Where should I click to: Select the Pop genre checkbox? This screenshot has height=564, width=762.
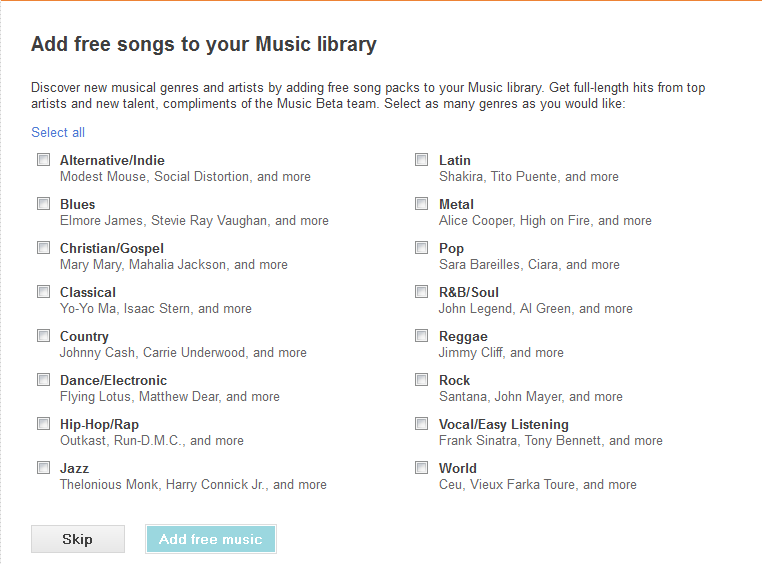click(422, 248)
